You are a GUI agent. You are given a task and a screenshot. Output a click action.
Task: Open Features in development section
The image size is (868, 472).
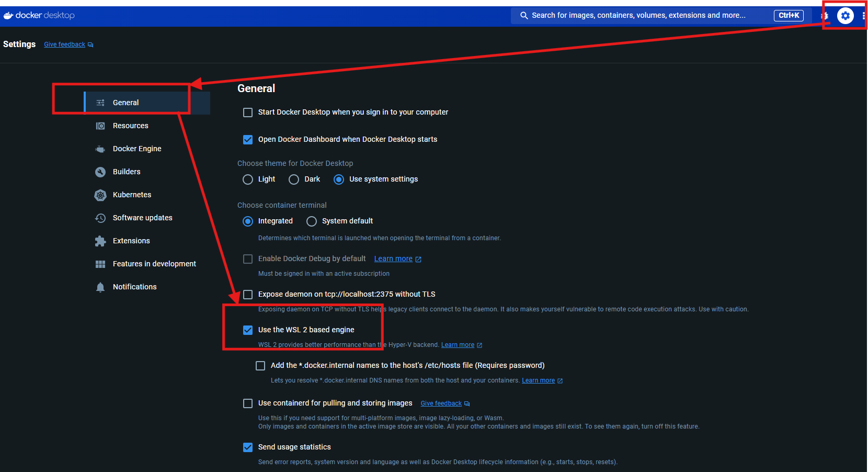pos(147,264)
